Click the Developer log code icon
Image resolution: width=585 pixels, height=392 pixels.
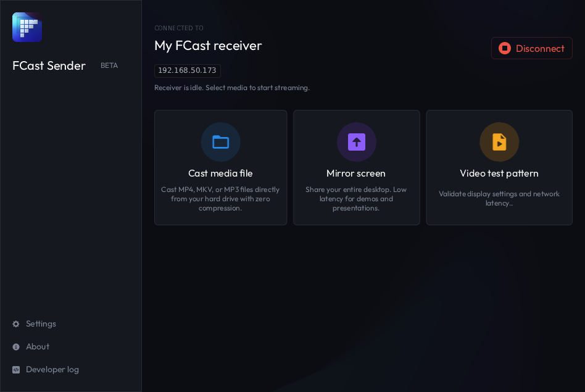point(16,370)
